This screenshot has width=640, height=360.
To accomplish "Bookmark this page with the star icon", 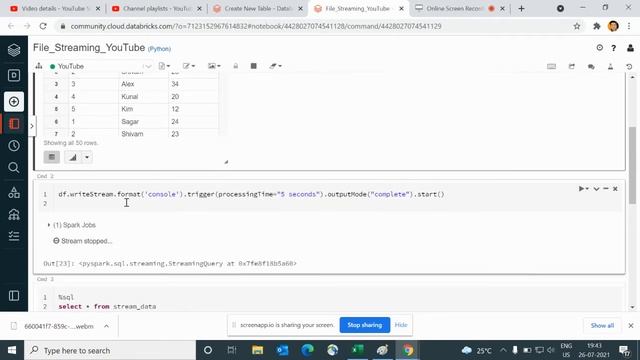I will [x=577, y=26].
